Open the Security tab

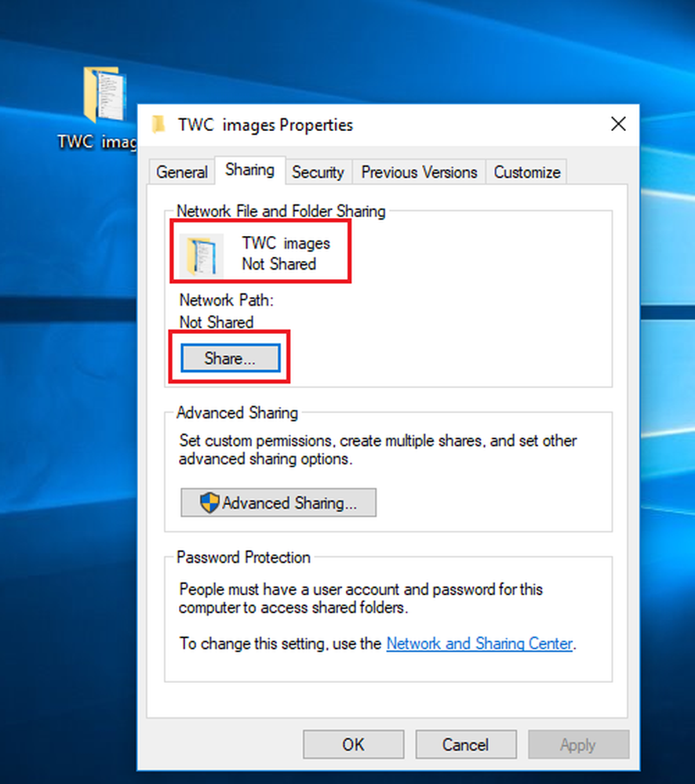pyautogui.click(x=318, y=172)
